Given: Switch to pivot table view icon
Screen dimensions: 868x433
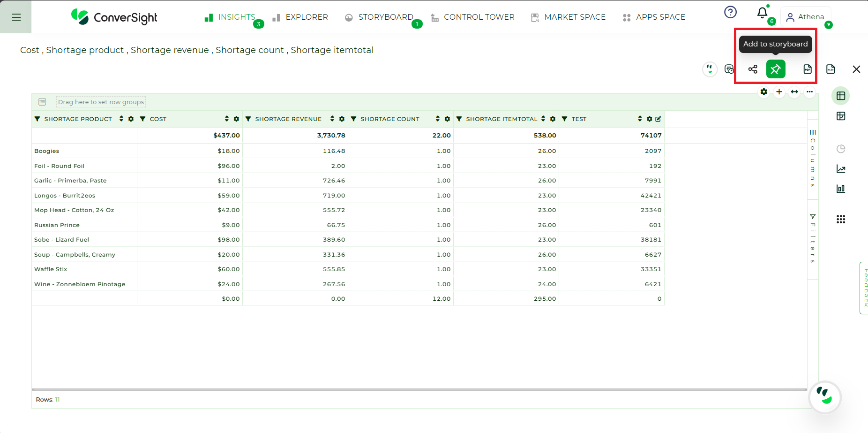Looking at the screenshot, I should click(x=841, y=116).
